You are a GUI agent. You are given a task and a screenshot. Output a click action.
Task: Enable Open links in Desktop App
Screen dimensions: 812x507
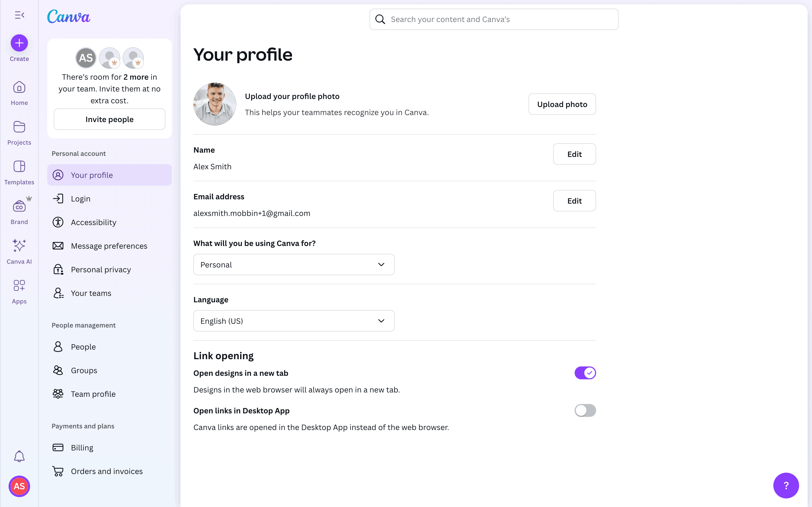pyautogui.click(x=585, y=410)
